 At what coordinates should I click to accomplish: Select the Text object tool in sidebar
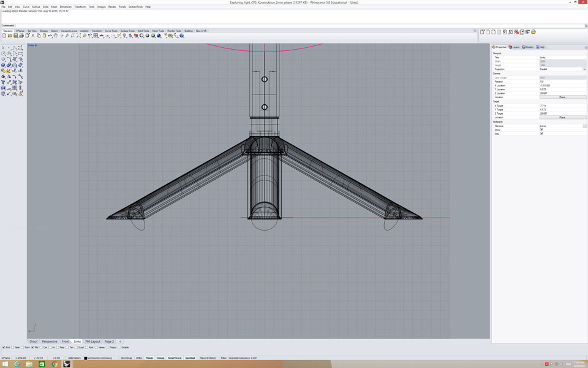tap(2, 82)
